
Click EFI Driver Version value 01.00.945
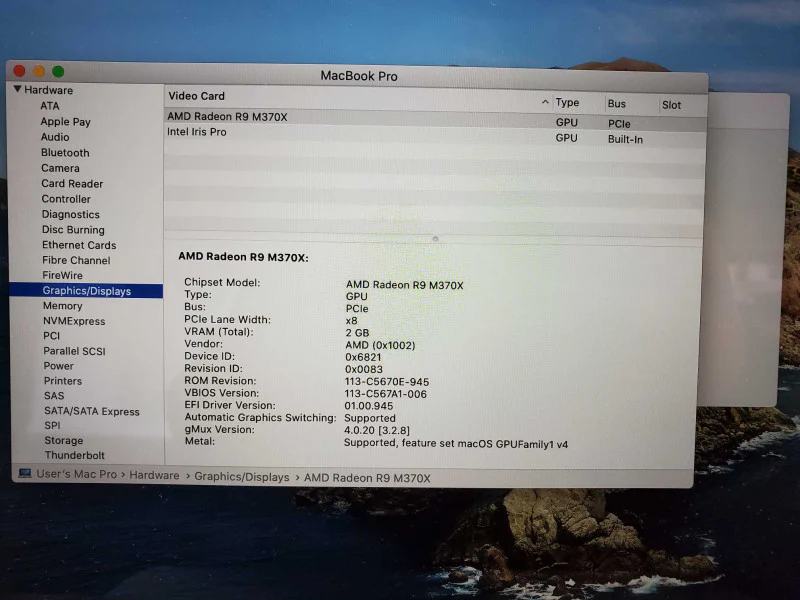pos(368,406)
